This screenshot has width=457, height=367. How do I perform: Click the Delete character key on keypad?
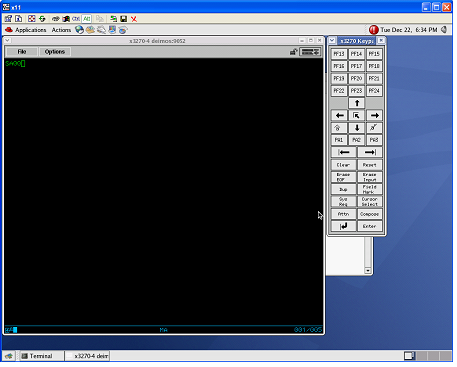coord(374,128)
